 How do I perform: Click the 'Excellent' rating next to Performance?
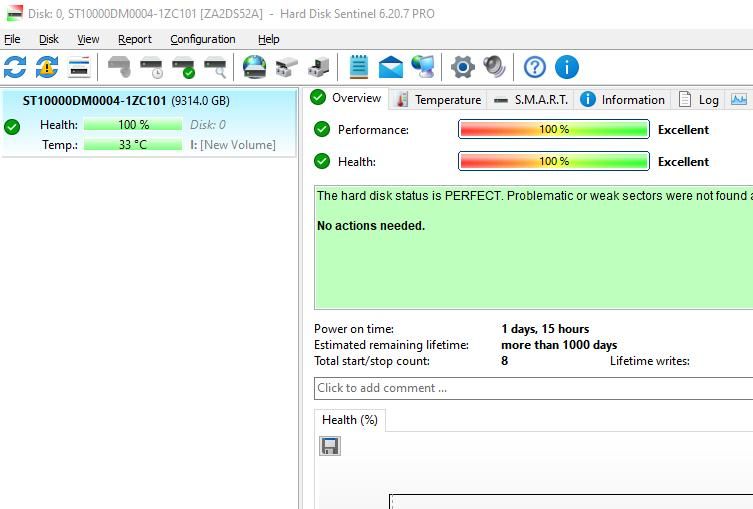click(683, 130)
